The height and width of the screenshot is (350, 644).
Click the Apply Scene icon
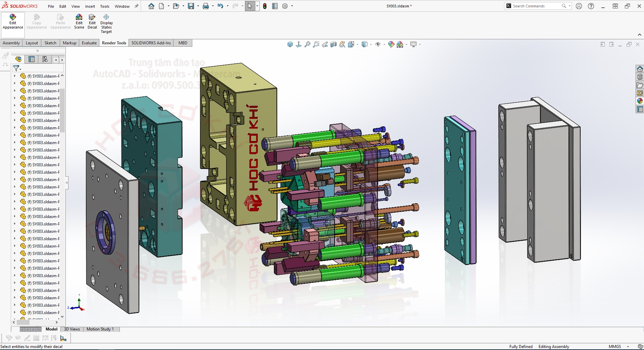[x=400, y=44]
